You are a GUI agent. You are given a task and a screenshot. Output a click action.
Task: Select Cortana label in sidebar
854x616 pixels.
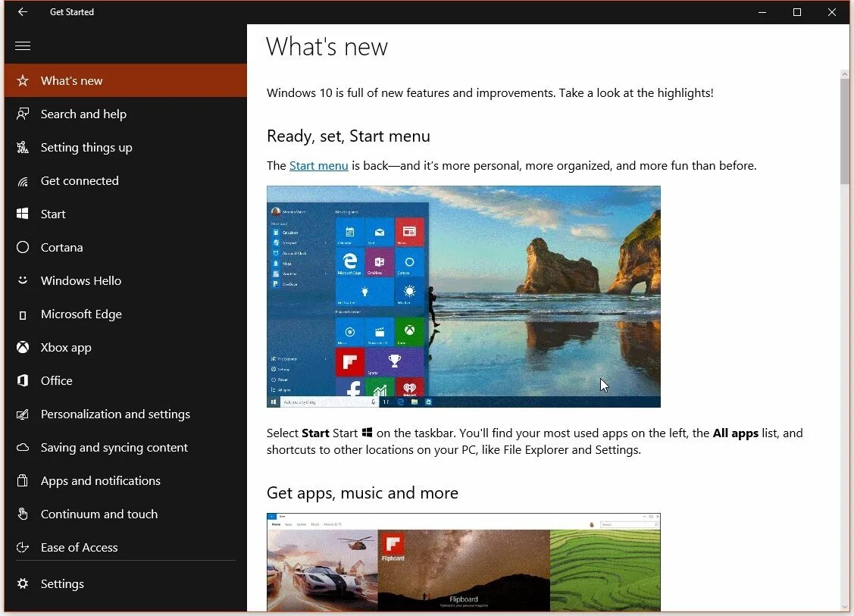click(61, 247)
